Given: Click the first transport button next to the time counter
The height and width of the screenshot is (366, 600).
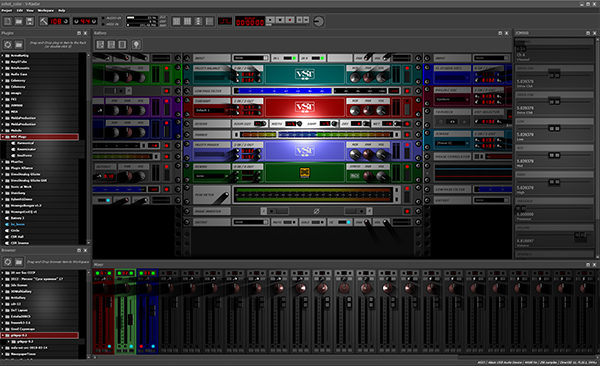Looking at the screenshot, I should point(270,20).
